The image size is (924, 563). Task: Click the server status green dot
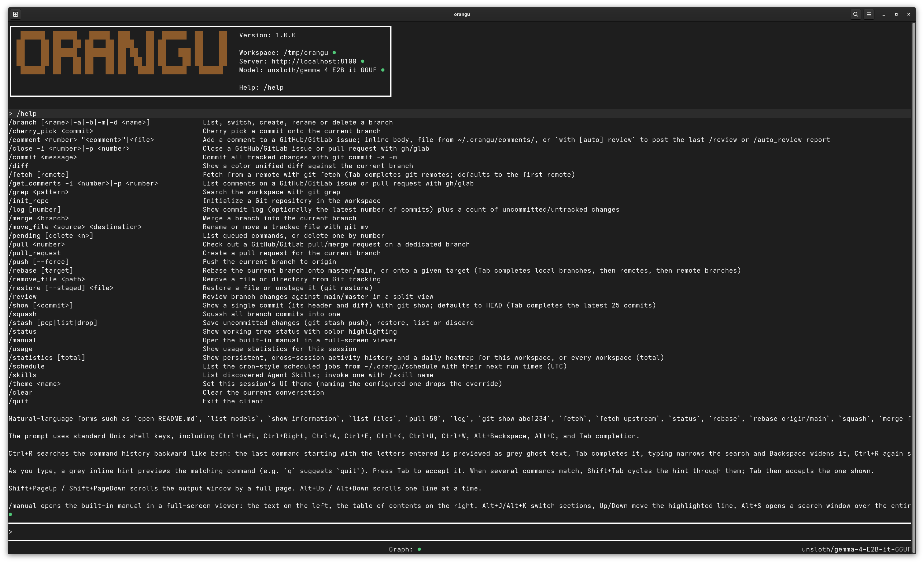[362, 61]
